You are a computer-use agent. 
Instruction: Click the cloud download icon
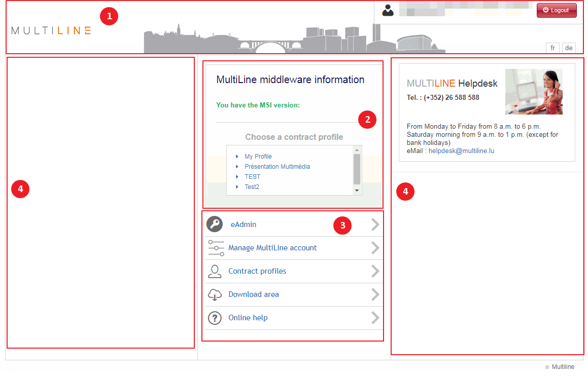pos(215,295)
